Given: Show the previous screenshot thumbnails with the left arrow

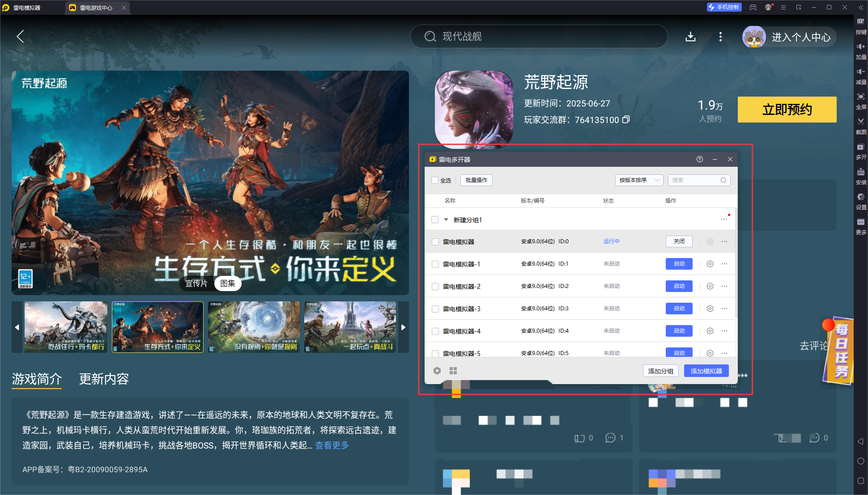Looking at the screenshot, I should (17, 327).
